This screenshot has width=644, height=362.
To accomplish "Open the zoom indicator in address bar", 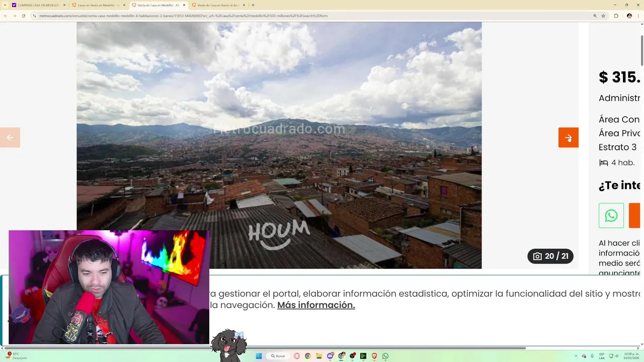I will coord(595,16).
